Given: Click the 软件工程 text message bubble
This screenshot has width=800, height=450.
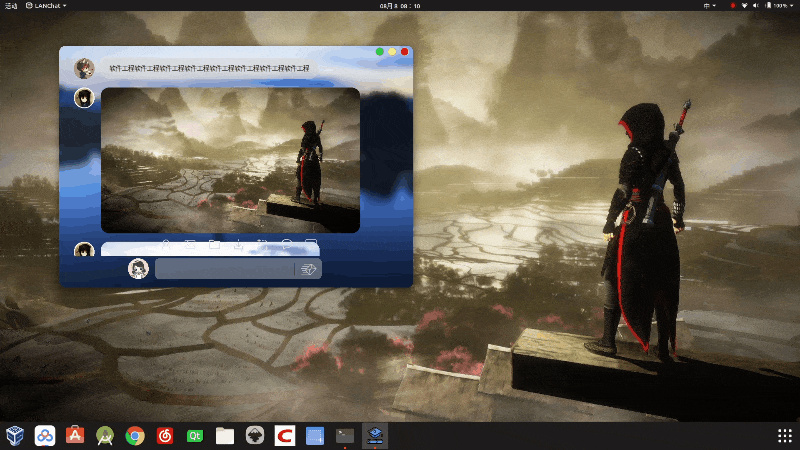Looking at the screenshot, I should tap(209, 68).
